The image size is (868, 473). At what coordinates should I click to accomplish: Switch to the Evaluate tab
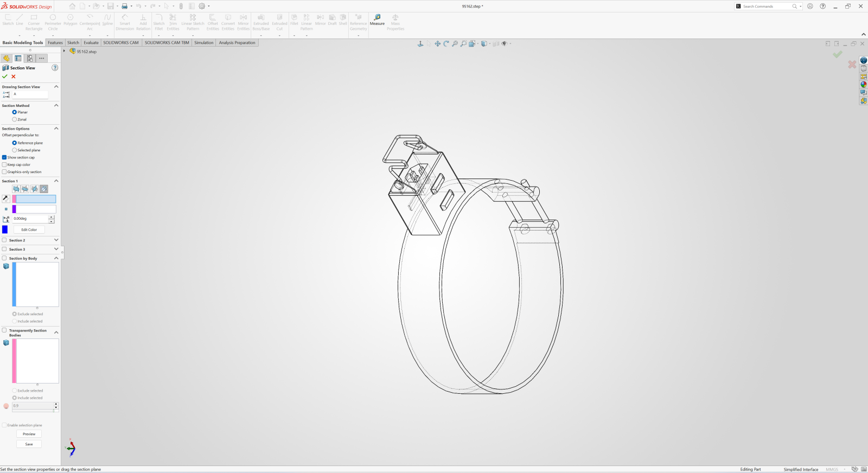[91, 43]
